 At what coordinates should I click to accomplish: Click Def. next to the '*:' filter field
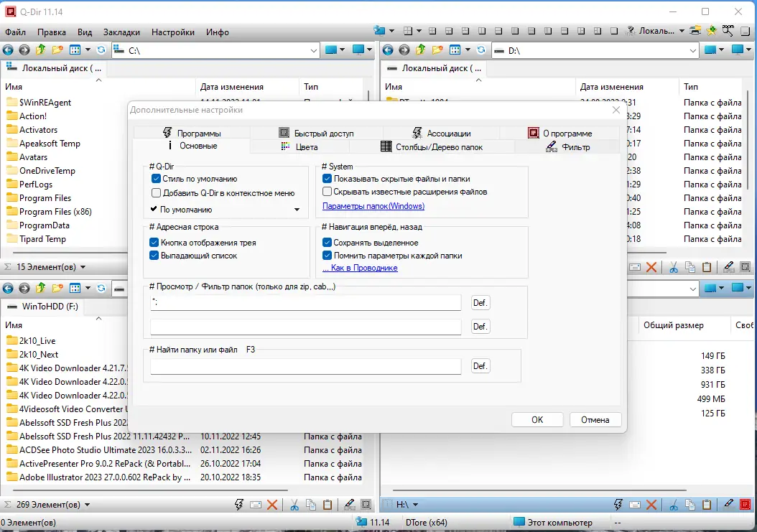pos(480,303)
